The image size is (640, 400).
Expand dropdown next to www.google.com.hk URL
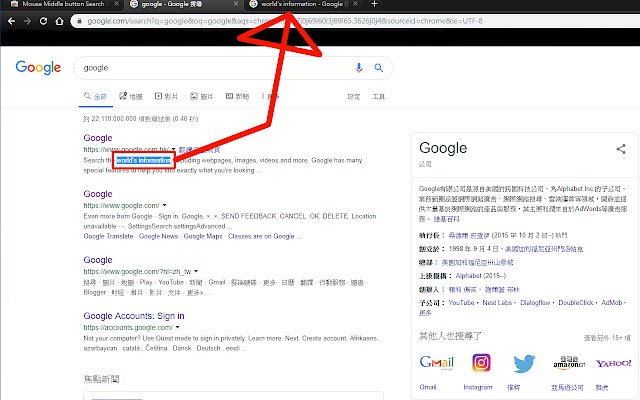click(173, 149)
